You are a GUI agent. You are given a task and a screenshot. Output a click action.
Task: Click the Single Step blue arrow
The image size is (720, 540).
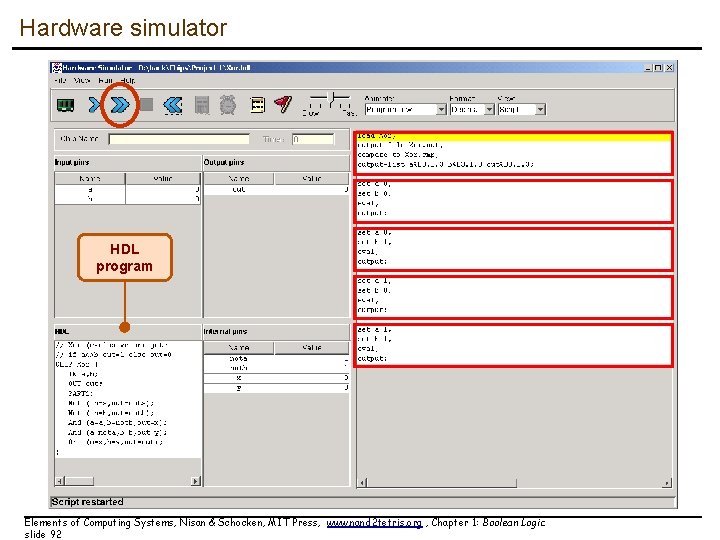point(94,105)
